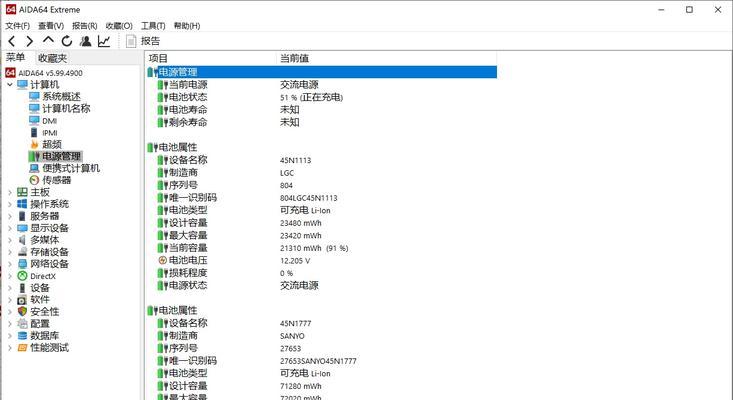Switch to the 收藏夹 tab
Viewport: 733px width, 400px height.
tap(52, 58)
